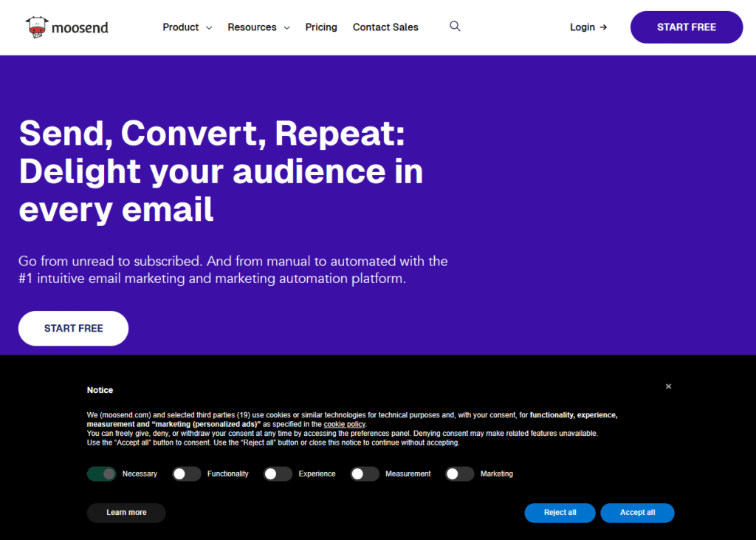The height and width of the screenshot is (540, 756).
Task: Reject all cookies
Action: [x=560, y=513]
